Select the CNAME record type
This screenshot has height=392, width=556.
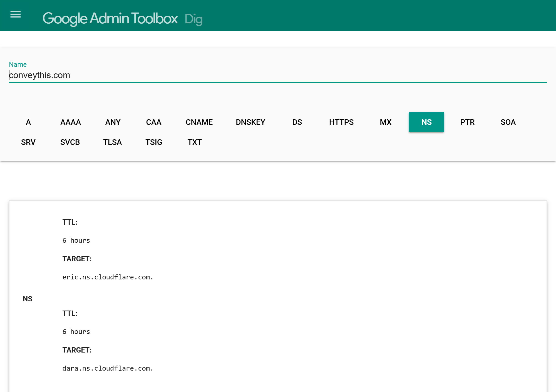(199, 122)
